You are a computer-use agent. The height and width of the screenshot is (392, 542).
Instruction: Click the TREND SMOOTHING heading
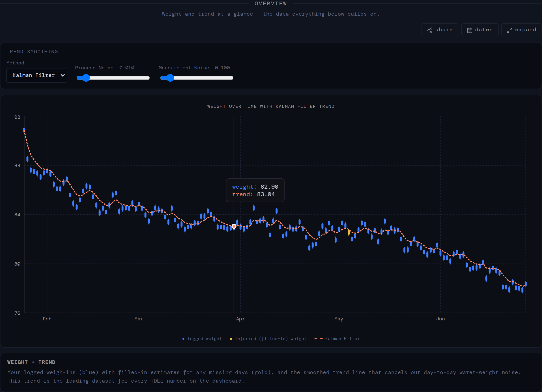point(32,51)
